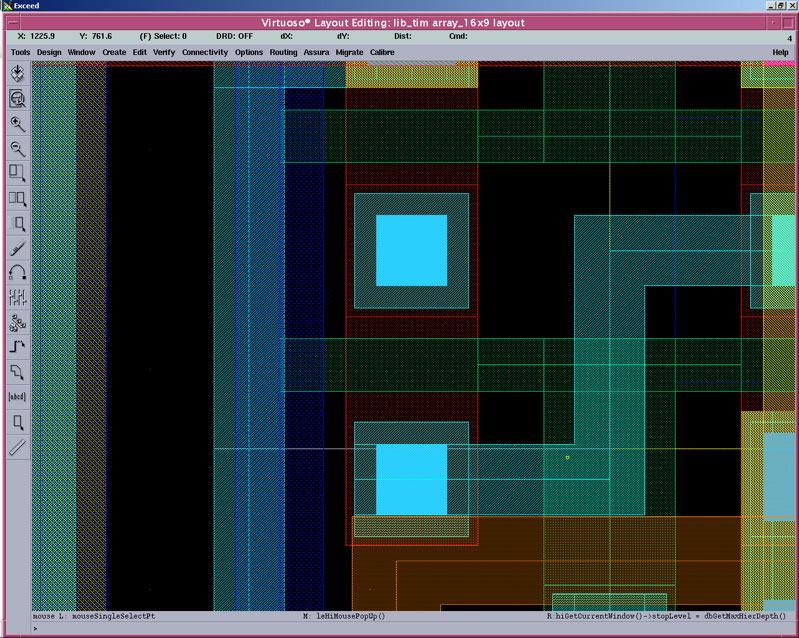799x638 pixels.
Task: Click the Help menu
Action: click(780, 52)
